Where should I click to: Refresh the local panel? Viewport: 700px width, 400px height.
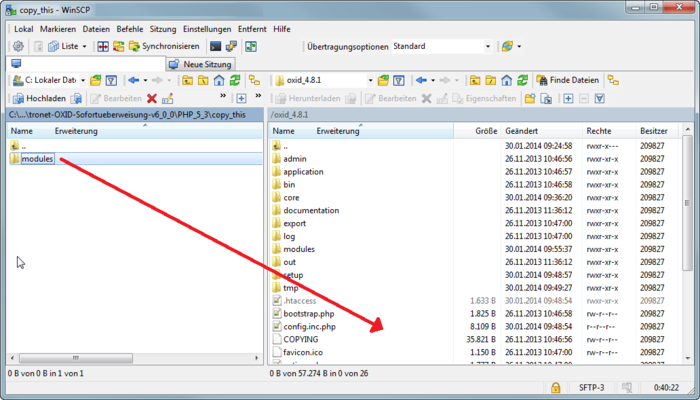[x=235, y=80]
